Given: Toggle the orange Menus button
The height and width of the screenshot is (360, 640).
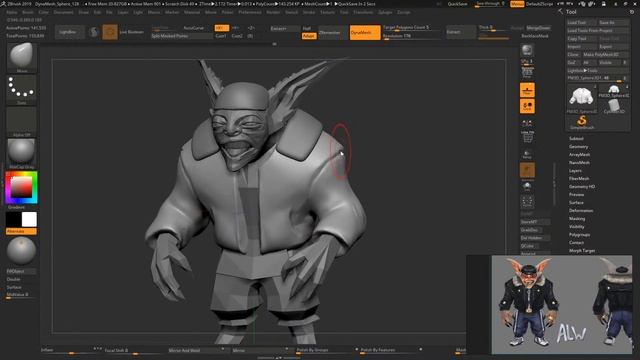Looking at the screenshot, I should pyautogui.click(x=517, y=4).
